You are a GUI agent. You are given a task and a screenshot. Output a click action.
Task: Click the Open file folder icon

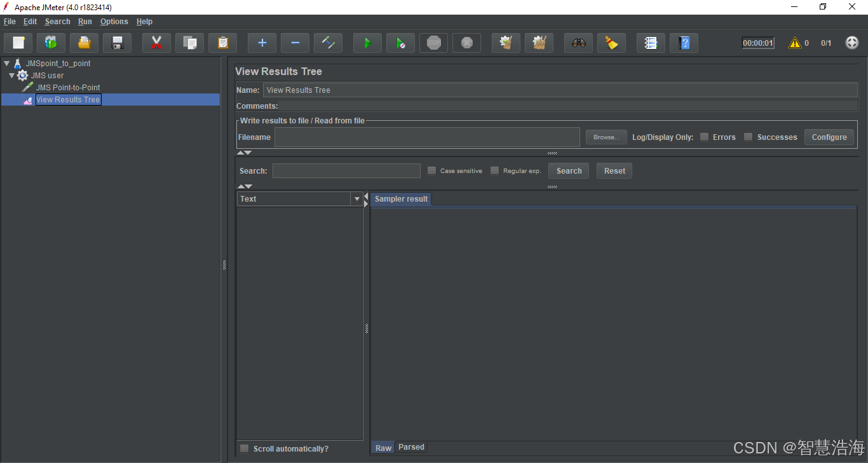click(84, 43)
